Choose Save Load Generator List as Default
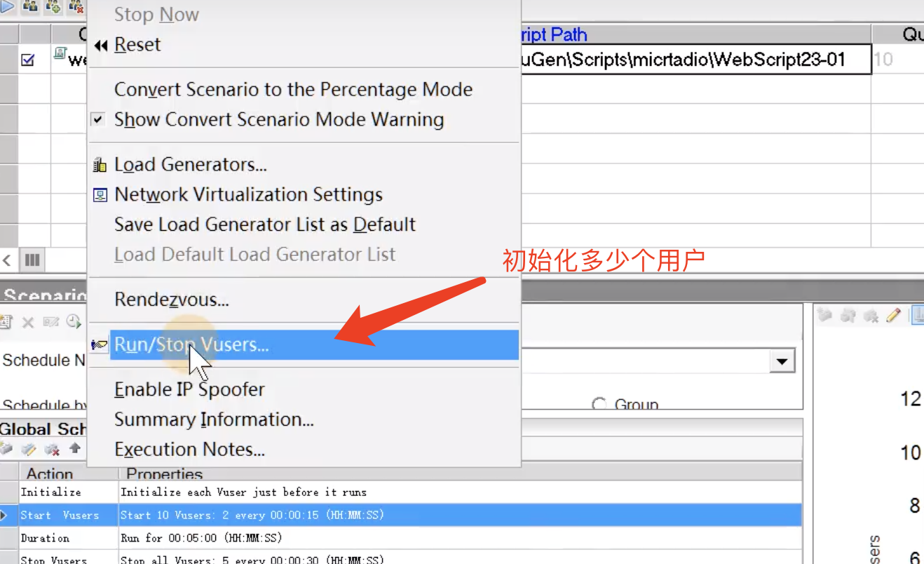This screenshot has height=564, width=924. pos(265,224)
